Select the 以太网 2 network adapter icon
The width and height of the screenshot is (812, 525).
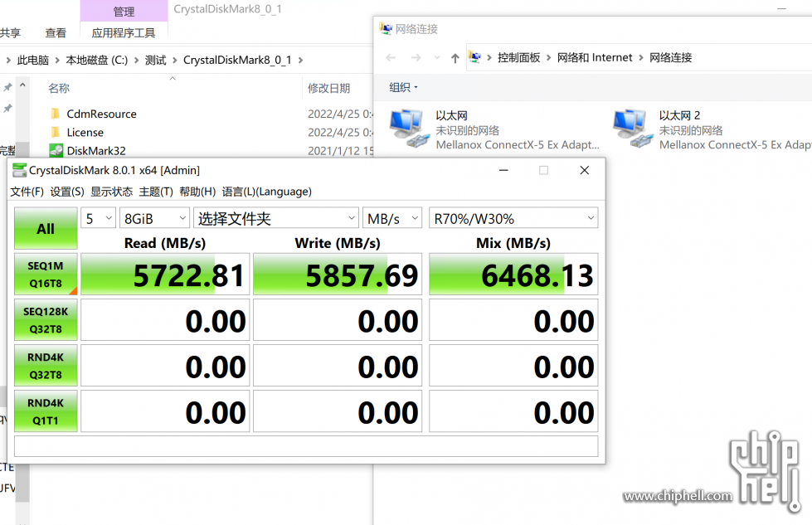[x=633, y=129]
